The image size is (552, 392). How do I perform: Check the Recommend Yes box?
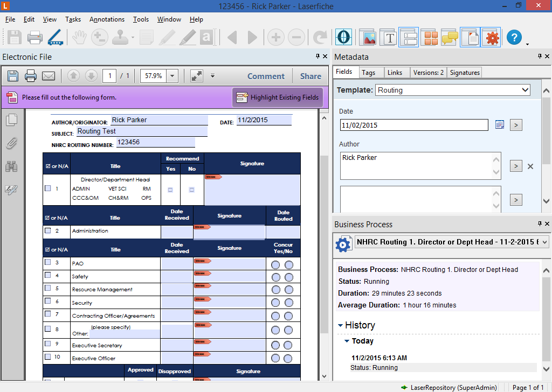tap(170, 190)
